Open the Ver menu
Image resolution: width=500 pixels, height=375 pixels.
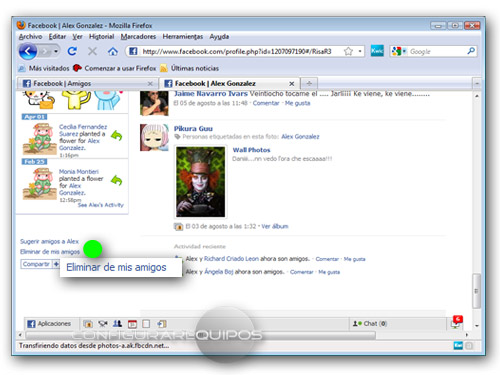77,36
